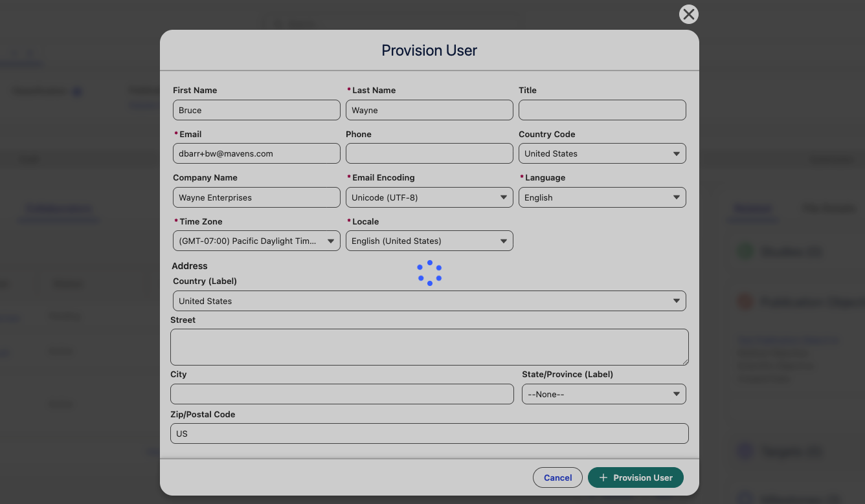Screen dimensions: 865x504
Task: Click the Street text area
Action: 429,347
